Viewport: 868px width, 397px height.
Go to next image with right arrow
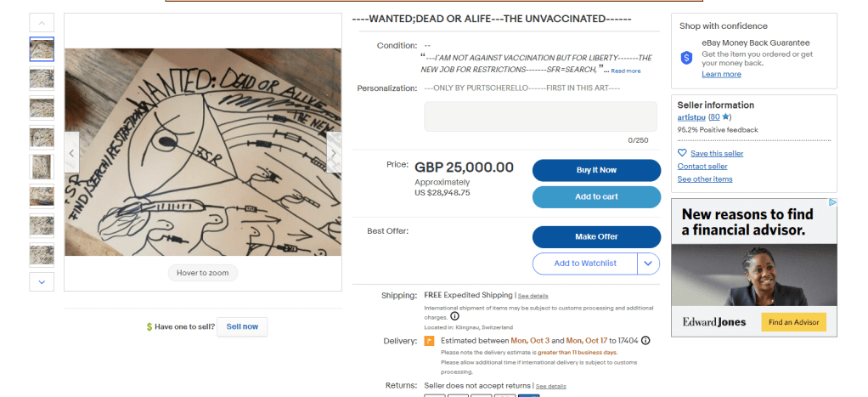pyautogui.click(x=334, y=153)
